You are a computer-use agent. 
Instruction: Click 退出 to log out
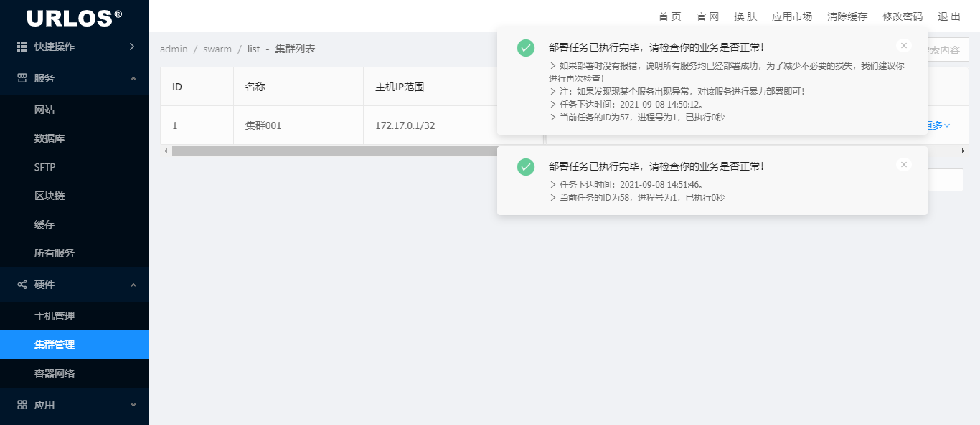(x=949, y=16)
